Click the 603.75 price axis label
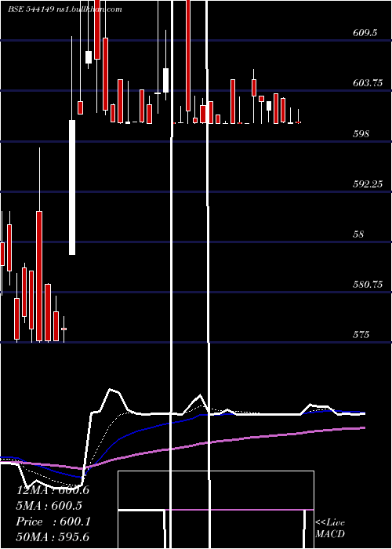Image resolution: width=392 pixels, height=549 pixels. coord(368,83)
